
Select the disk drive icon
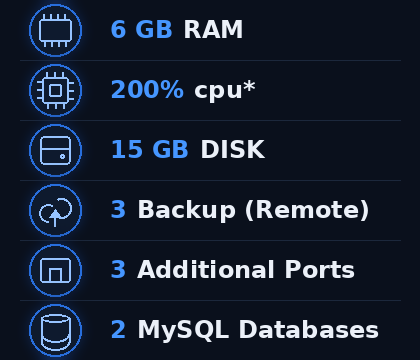(x=55, y=150)
